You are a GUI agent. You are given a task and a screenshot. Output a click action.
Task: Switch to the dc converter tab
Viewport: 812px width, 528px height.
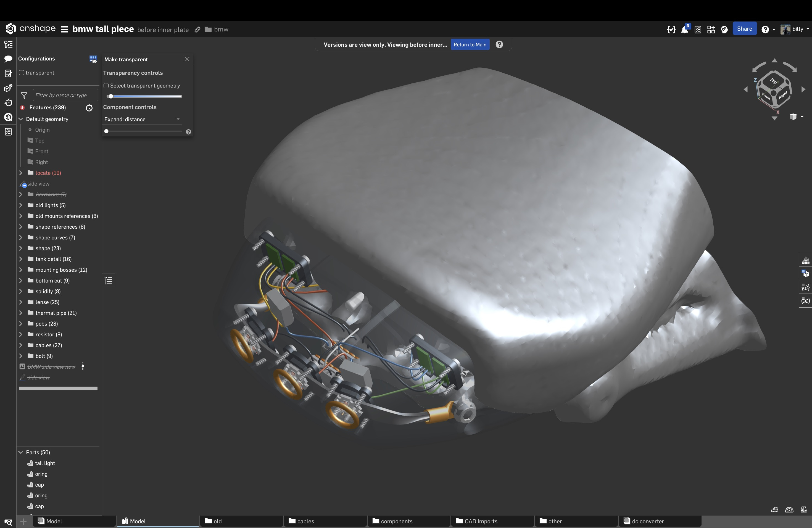coord(647,521)
